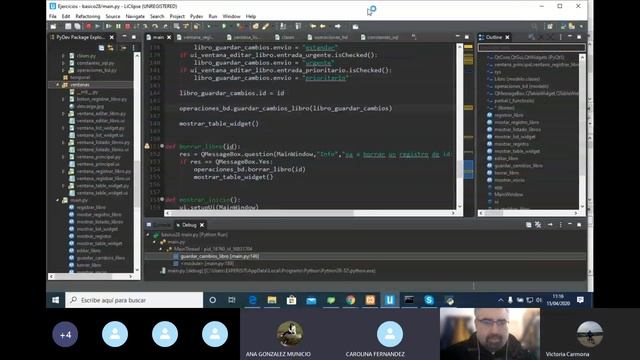The image size is (640, 360).
Task: Open the File menu
Action: [53, 16]
